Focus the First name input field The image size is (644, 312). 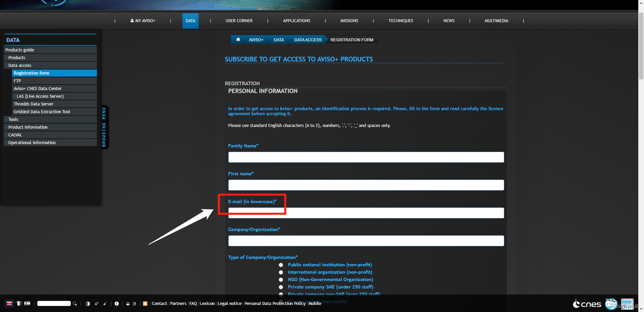366,185
